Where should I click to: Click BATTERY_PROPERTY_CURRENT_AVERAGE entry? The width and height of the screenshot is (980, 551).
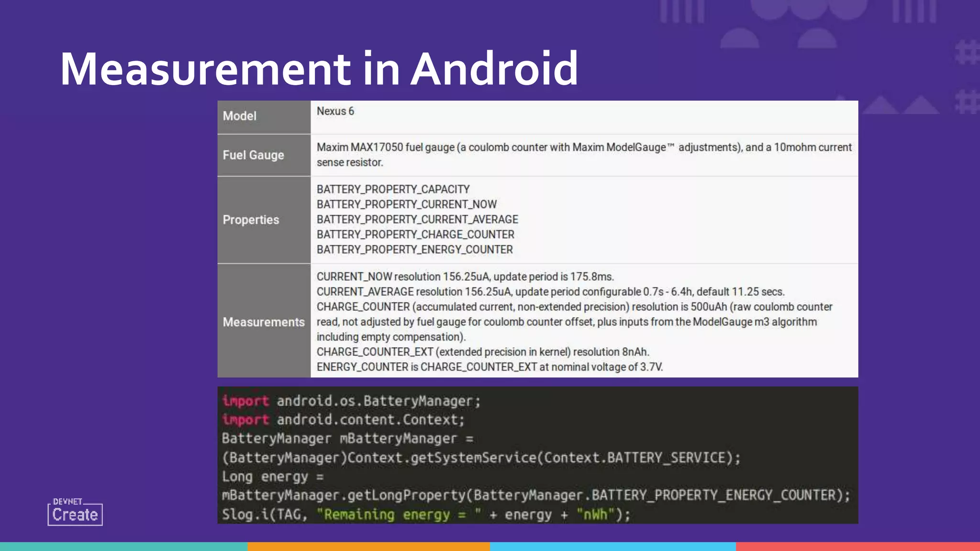click(x=417, y=220)
